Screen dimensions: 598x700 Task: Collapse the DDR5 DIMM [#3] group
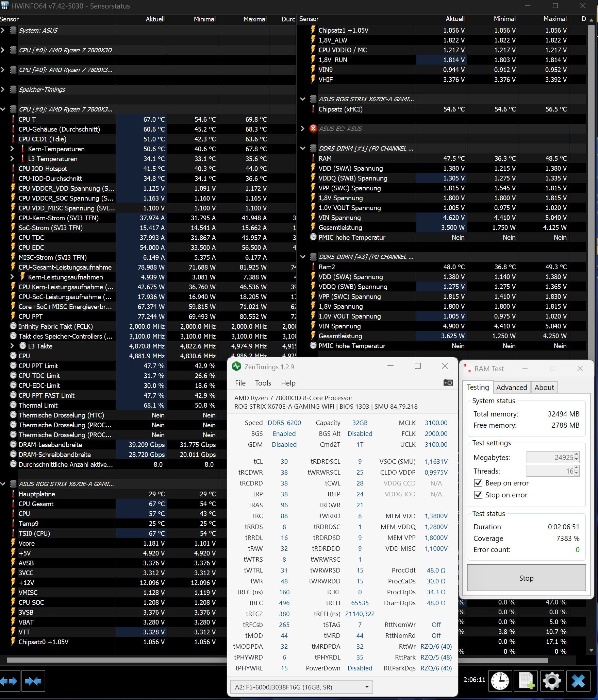pyautogui.click(x=302, y=257)
